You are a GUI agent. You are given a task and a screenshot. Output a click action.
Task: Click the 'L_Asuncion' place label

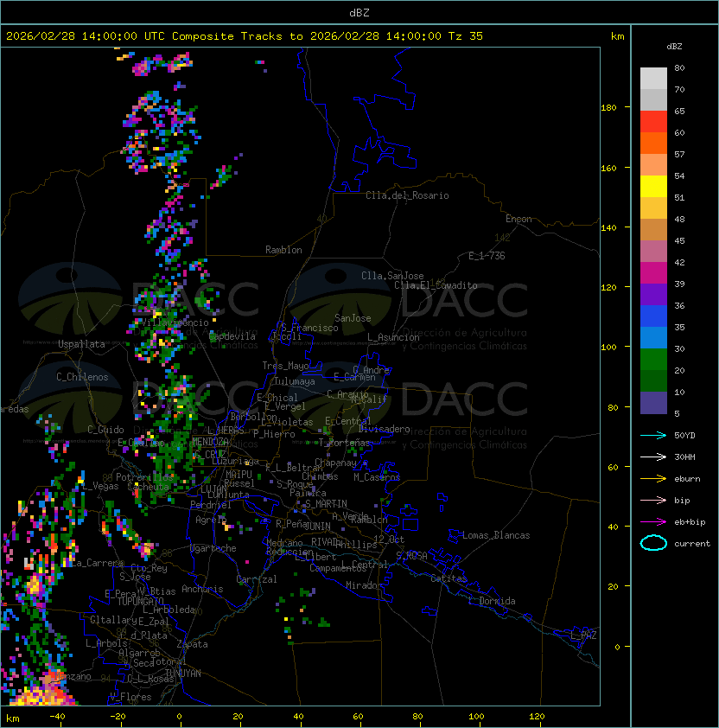393,337
